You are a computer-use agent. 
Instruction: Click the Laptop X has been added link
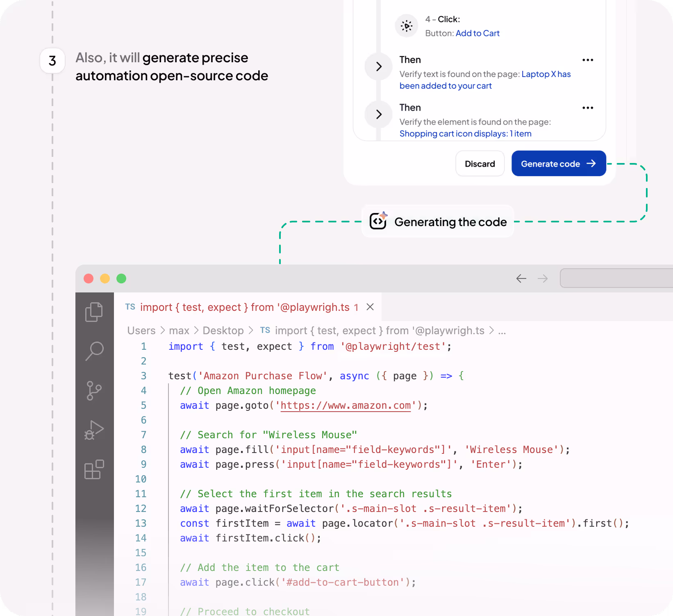point(485,80)
